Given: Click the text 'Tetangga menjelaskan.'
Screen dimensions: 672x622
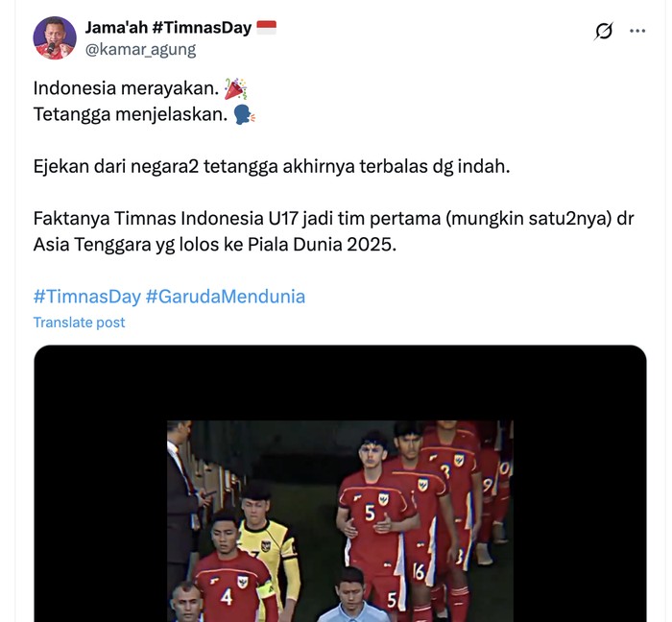Looking at the screenshot, I should (x=131, y=114).
